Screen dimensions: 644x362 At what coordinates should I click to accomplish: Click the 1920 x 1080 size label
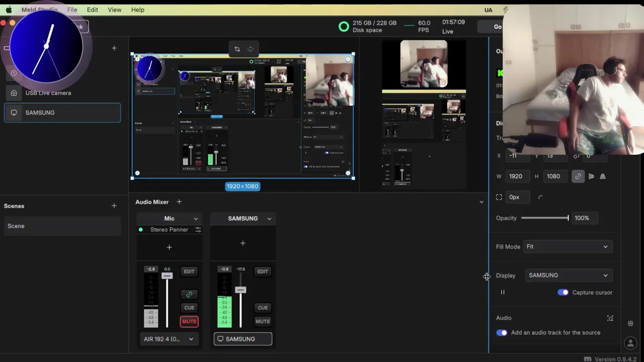[x=242, y=186]
